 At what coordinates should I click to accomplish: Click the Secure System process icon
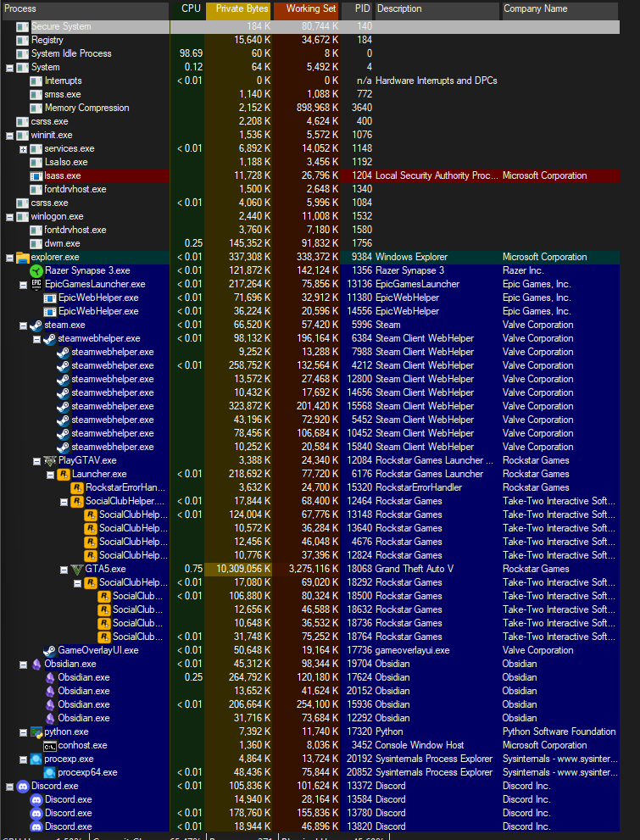23,27
